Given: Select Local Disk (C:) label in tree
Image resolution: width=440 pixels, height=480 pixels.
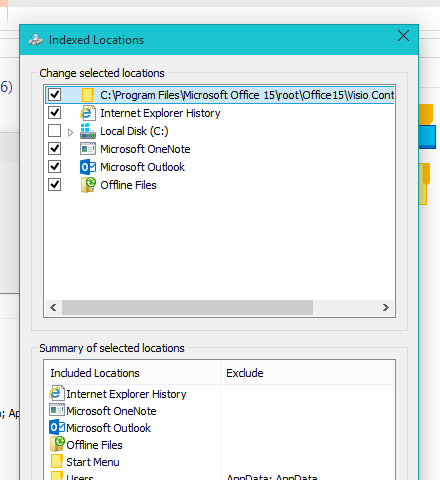Looking at the screenshot, I should pos(134,131).
